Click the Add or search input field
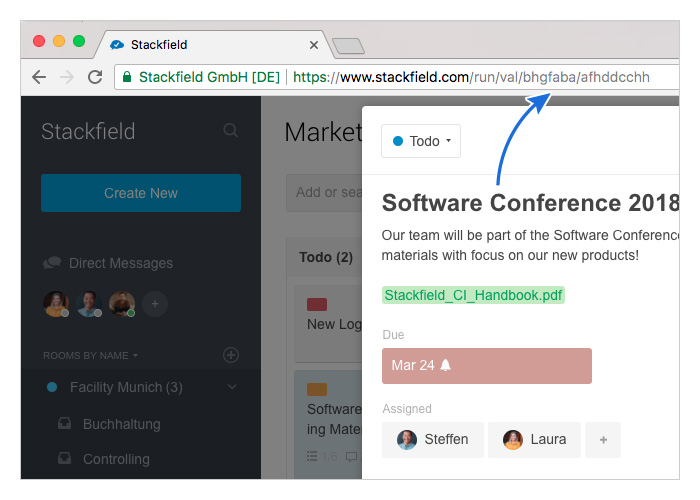This screenshot has height=500, width=700. pos(325,192)
